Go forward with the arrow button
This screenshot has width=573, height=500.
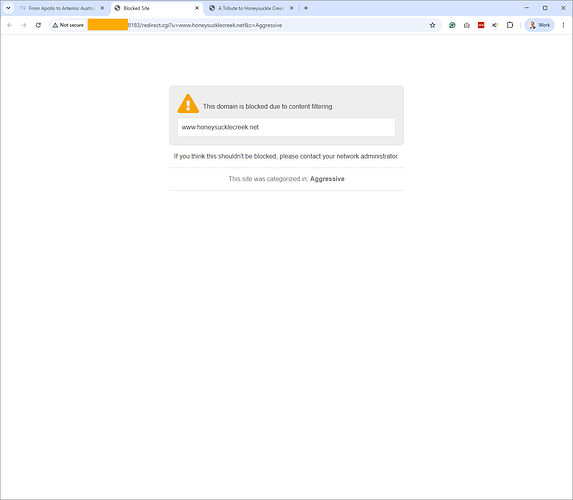(x=24, y=25)
